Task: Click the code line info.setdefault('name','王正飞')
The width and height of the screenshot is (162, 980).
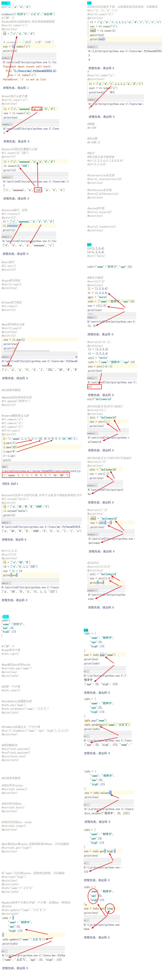Action: pos(107,725)
